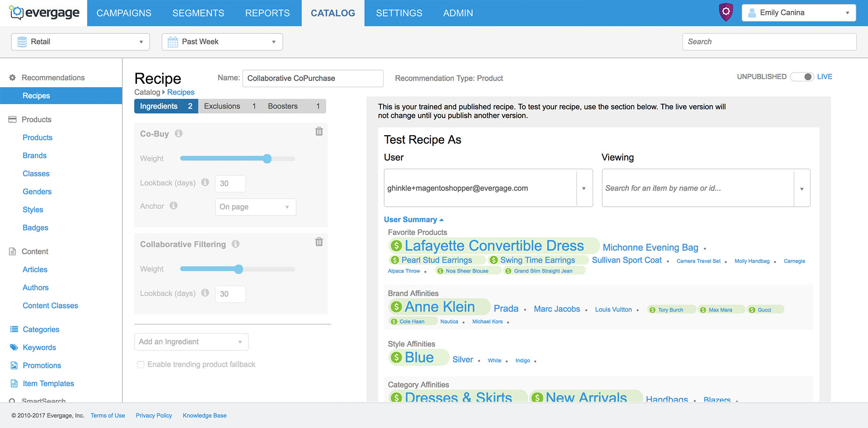The height and width of the screenshot is (428, 868).
Task: Switch to the Exclusions tab
Action: (230, 106)
